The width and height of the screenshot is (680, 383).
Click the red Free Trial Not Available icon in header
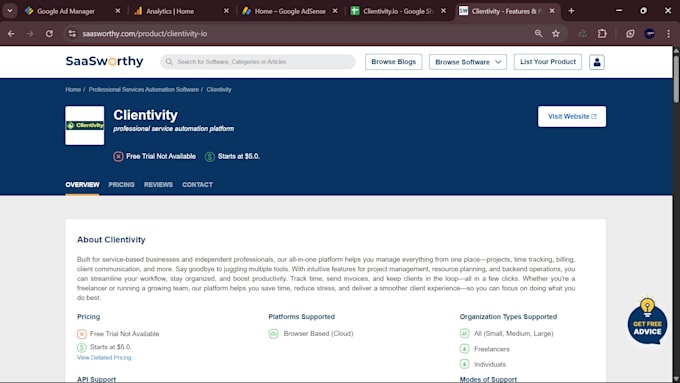[118, 157]
